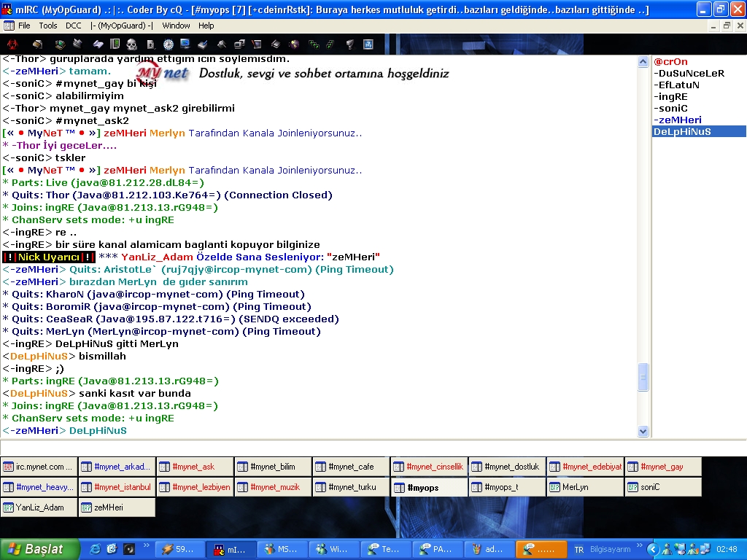Screen dimensions: 747x560
Task: Switch to the mI... taskbar button
Action: click(x=231, y=549)
